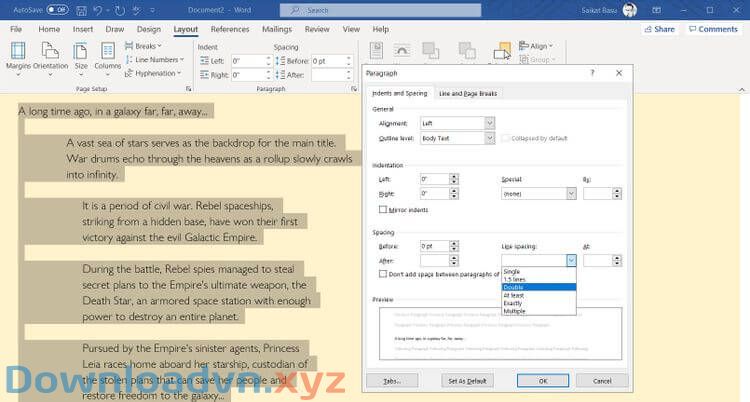
Task: Switch to the Design ribbon tab
Action: click(149, 29)
